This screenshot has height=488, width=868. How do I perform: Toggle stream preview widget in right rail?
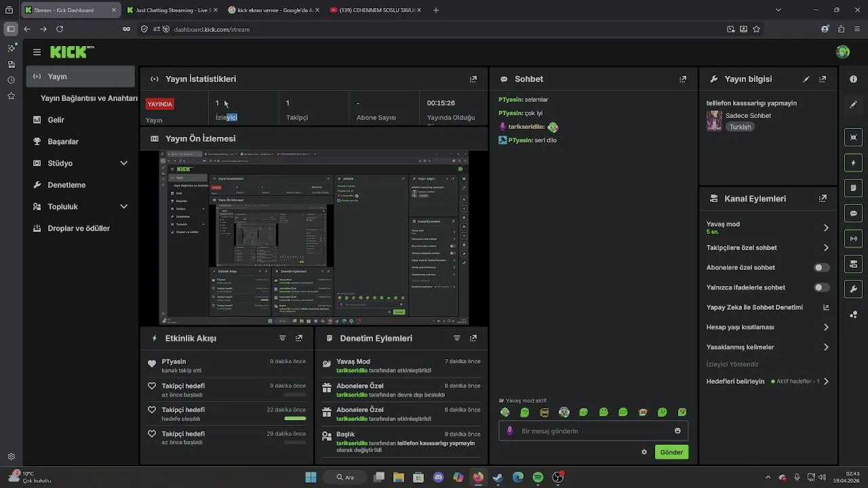pos(853,138)
